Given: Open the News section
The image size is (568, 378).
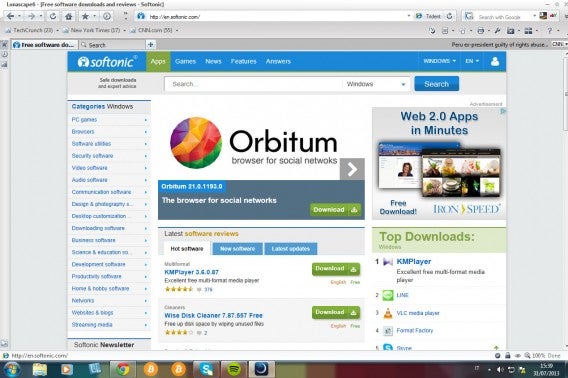Looking at the screenshot, I should click(213, 61).
